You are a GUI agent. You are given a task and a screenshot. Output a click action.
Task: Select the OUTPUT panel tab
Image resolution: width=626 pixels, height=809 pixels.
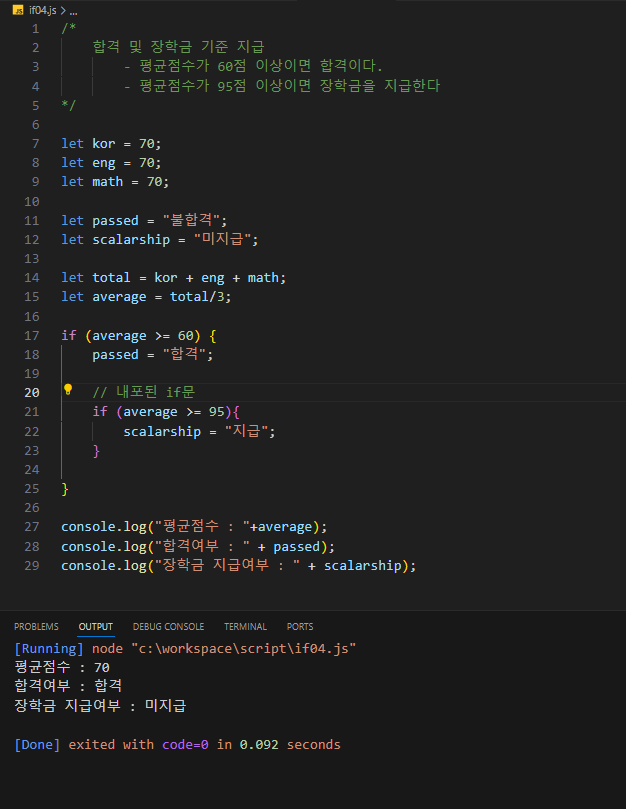pos(95,626)
